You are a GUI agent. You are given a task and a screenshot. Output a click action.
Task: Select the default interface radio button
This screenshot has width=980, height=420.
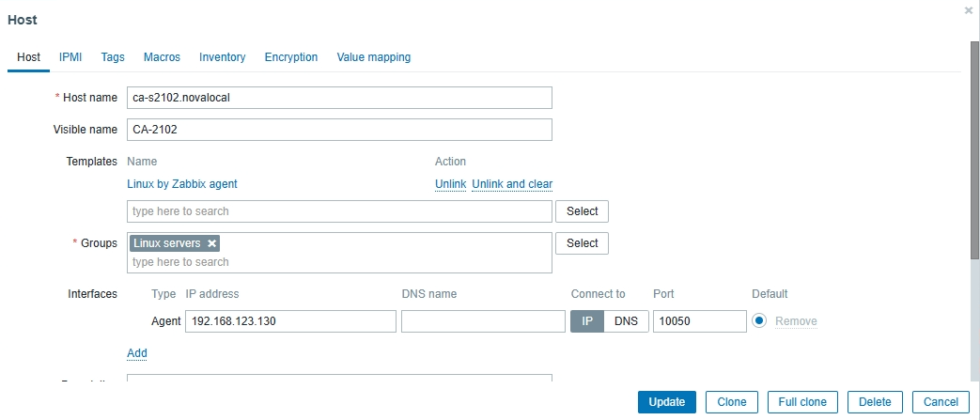point(759,320)
